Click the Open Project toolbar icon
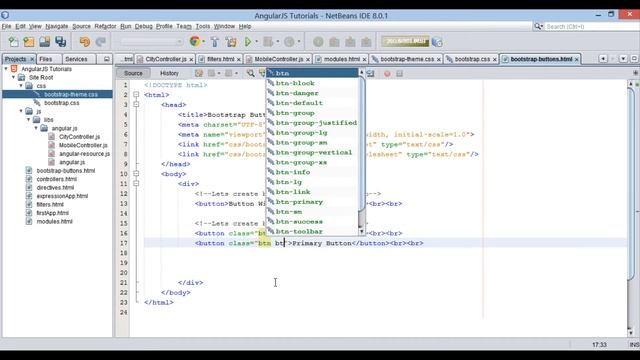 click(x=44, y=42)
